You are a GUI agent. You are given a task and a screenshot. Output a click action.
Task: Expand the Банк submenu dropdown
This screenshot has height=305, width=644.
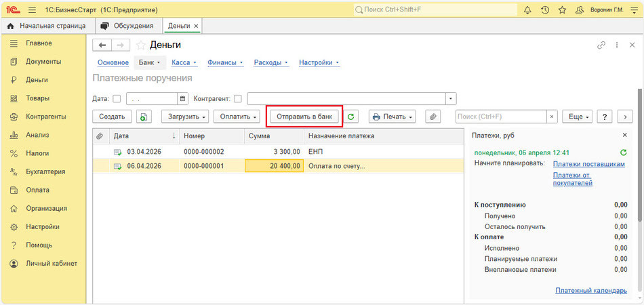point(150,63)
